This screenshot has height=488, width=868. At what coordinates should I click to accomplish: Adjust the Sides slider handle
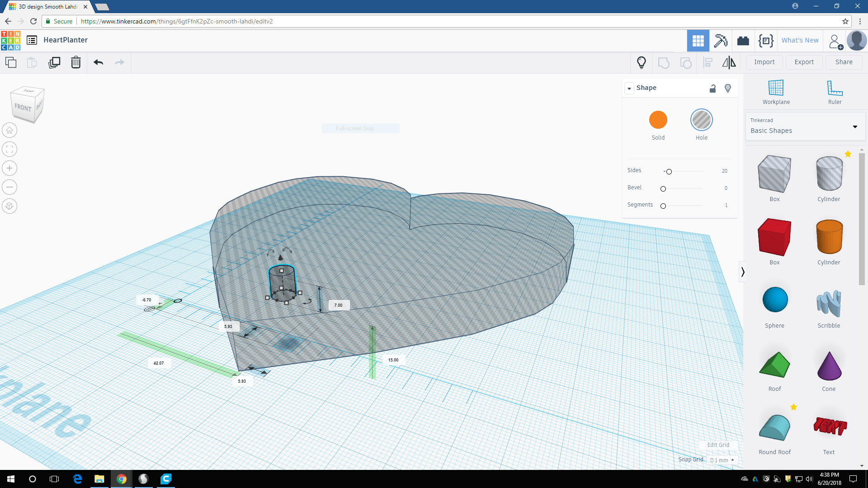(669, 172)
